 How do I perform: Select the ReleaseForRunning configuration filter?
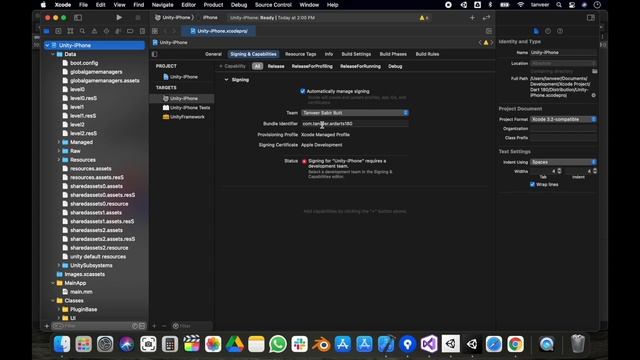tap(360, 66)
